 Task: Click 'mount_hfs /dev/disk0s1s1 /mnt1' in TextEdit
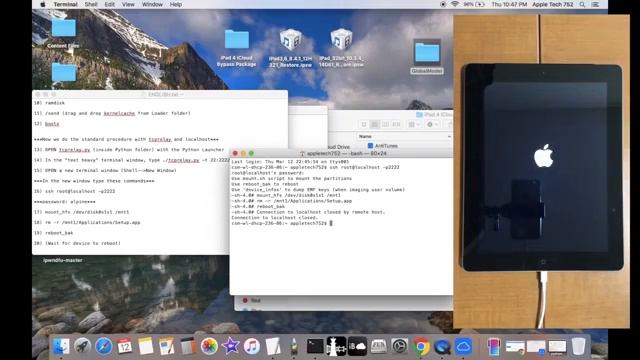(x=82, y=212)
